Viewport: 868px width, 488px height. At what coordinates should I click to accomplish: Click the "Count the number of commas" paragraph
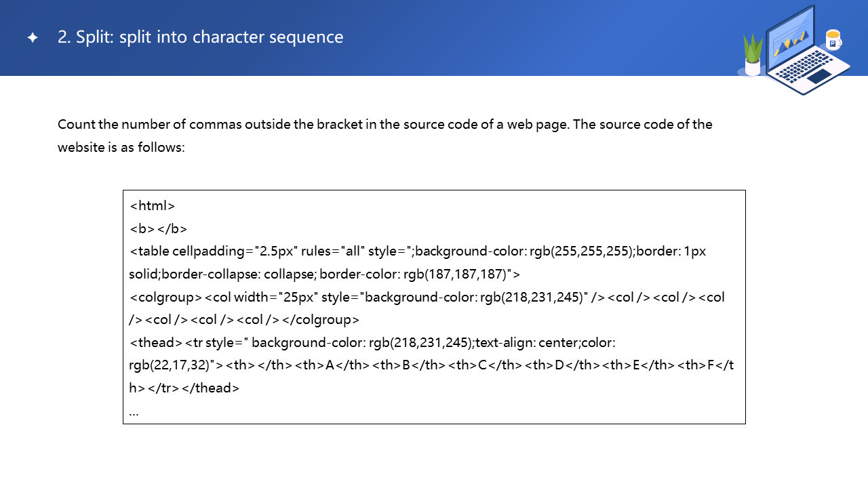click(x=384, y=125)
